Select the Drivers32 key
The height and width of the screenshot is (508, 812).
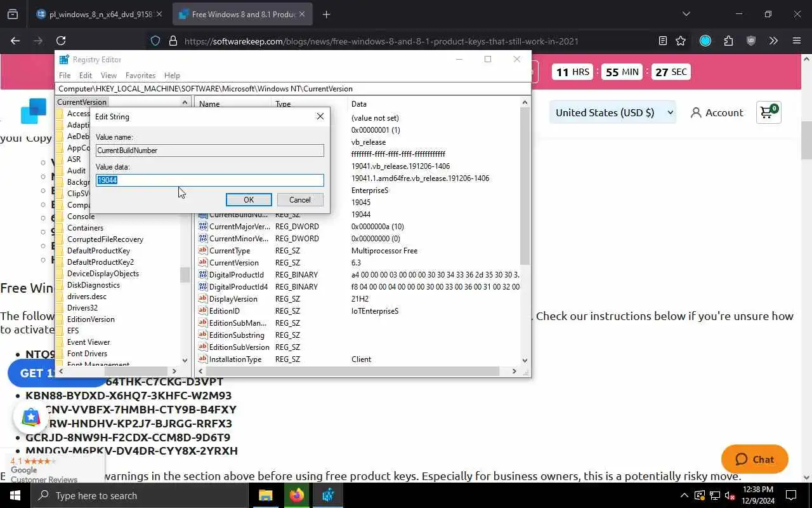click(x=82, y=308)
